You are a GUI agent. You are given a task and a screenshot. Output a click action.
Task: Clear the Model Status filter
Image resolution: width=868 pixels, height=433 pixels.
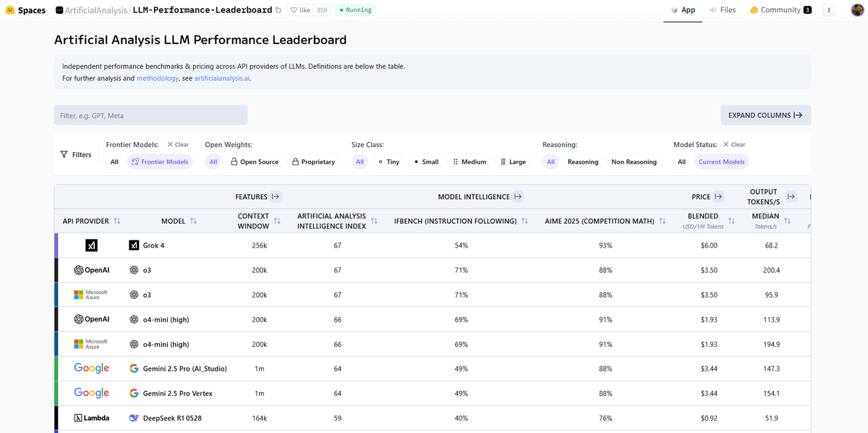click(x=734, y=145)
